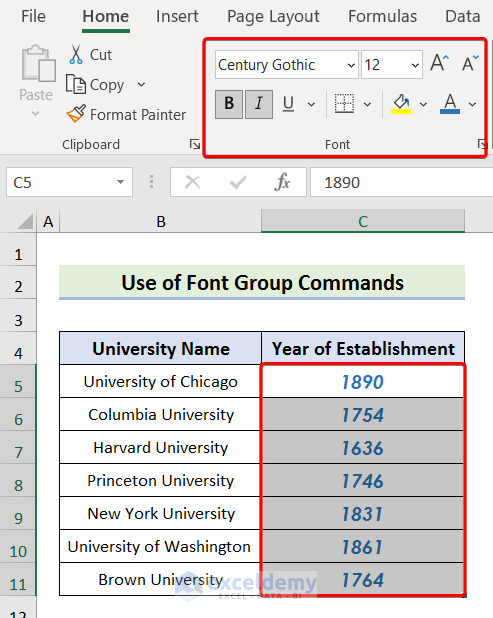Screen dimensions: 493x618
Task: Expand the Borders options arrow
Action: coord(367,104)
